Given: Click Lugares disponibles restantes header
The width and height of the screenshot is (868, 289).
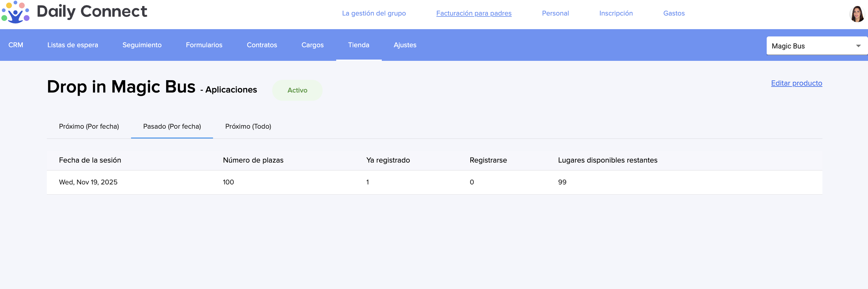Looking at the screenshot, I should pyautogui.click(x=607, y=160).
